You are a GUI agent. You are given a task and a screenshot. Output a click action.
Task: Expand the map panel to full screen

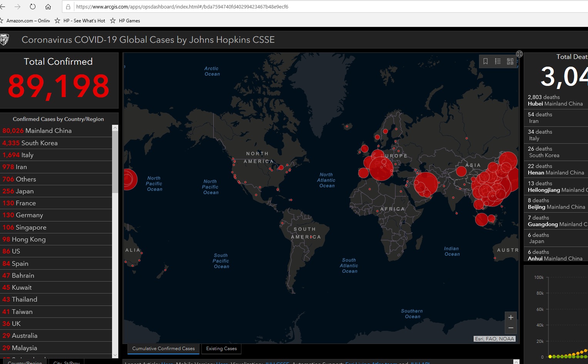coord(519,54)
